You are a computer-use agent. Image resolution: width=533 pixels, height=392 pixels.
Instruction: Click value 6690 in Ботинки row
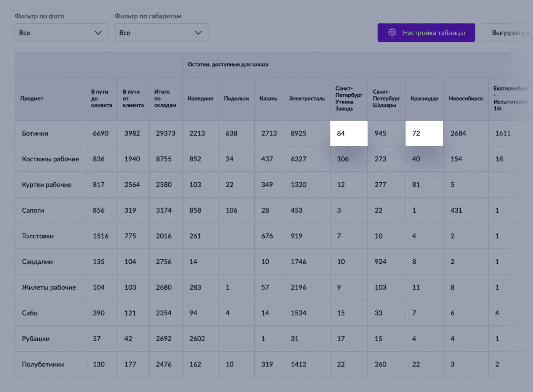click(101, 133)
